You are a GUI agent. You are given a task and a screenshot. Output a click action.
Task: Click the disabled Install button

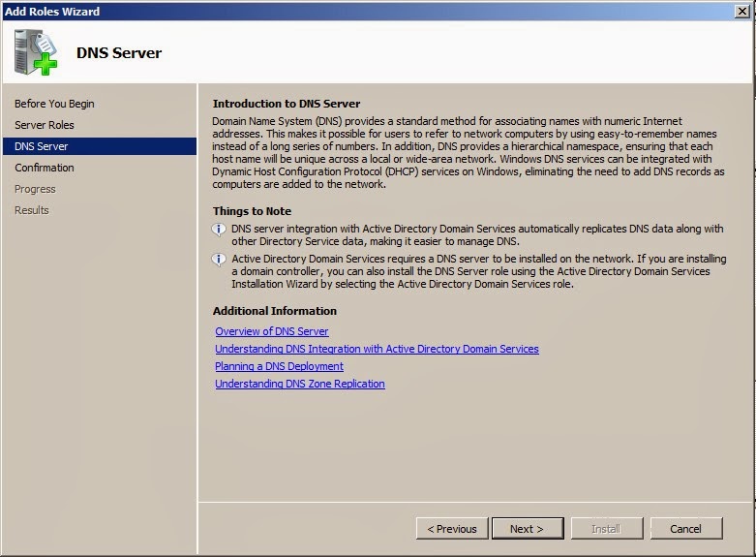(x=607, y=529)
